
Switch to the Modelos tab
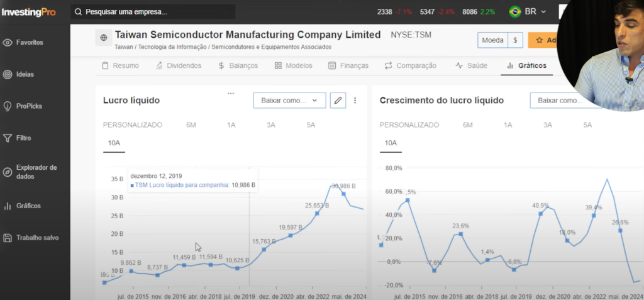(x=293, y=66)
